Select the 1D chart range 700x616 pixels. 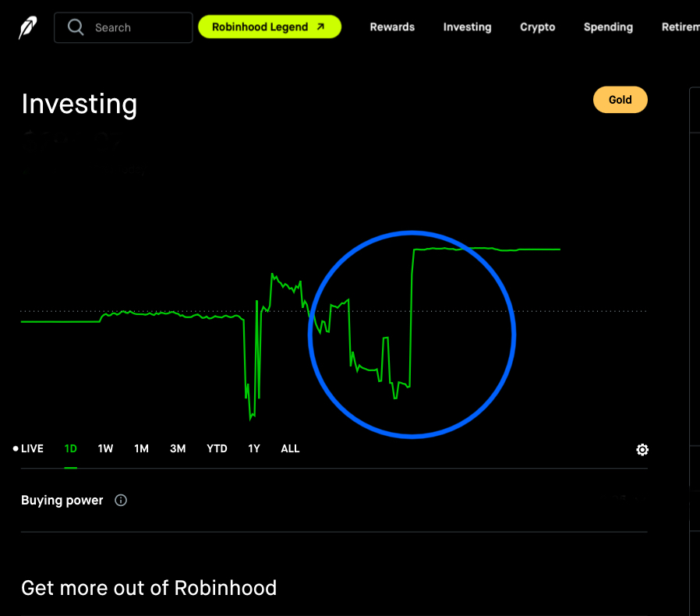click(x=71, y=448)
